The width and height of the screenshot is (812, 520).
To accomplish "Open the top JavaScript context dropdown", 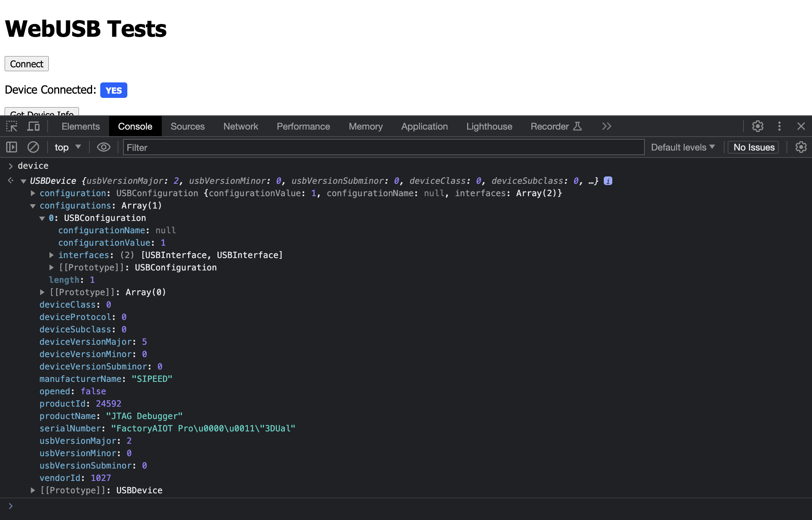I will pyautogui.click(x=67, y=147).
